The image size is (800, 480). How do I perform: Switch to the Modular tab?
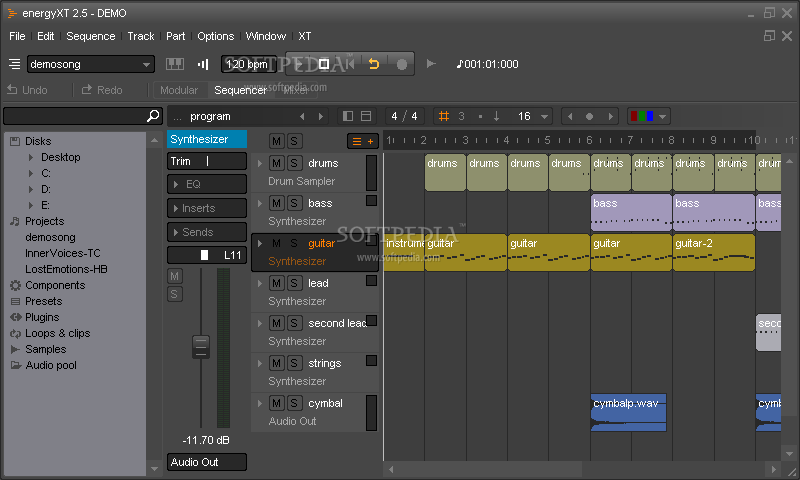[179, 90]
